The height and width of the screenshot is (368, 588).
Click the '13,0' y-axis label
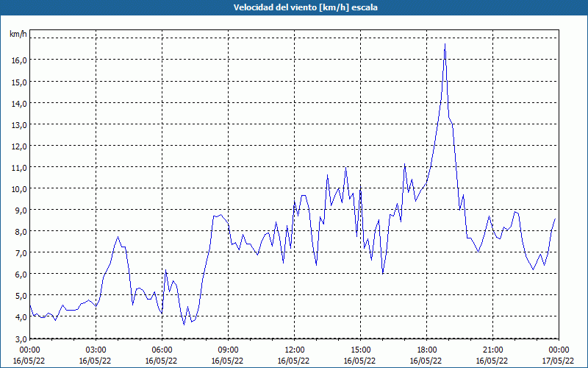point(19,124)
